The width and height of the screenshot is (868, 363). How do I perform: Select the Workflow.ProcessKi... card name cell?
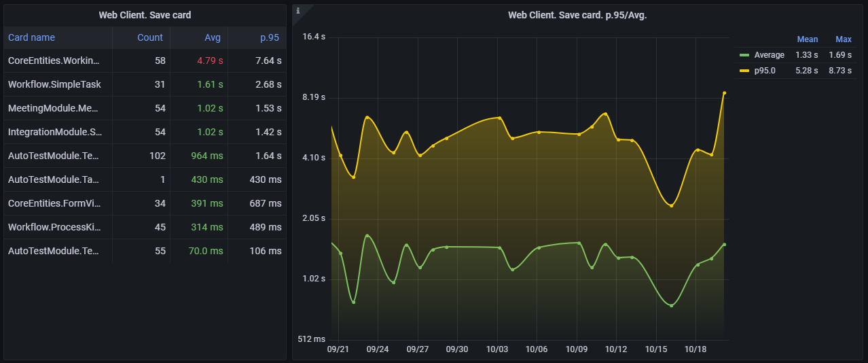click(x=54, y=227)
